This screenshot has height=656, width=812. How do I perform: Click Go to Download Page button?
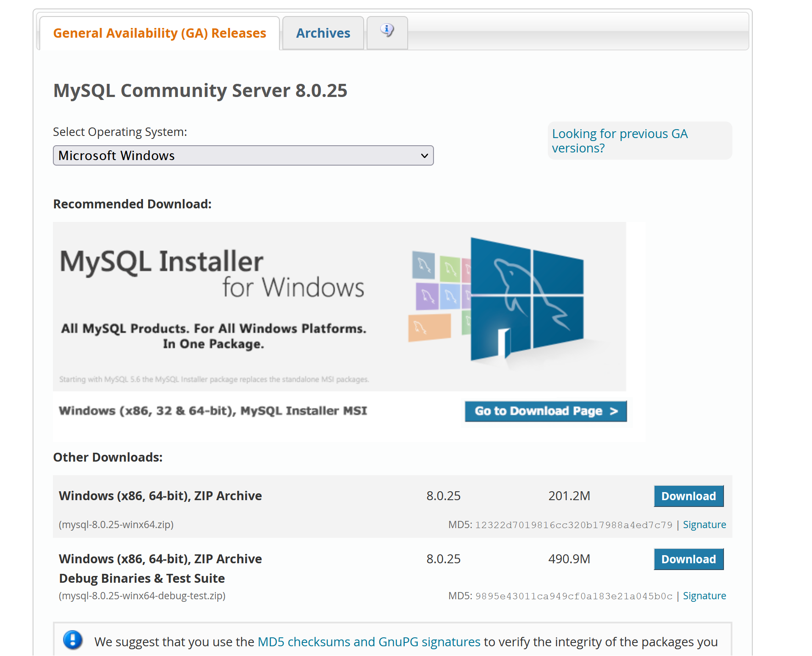[x=546, y=411]
